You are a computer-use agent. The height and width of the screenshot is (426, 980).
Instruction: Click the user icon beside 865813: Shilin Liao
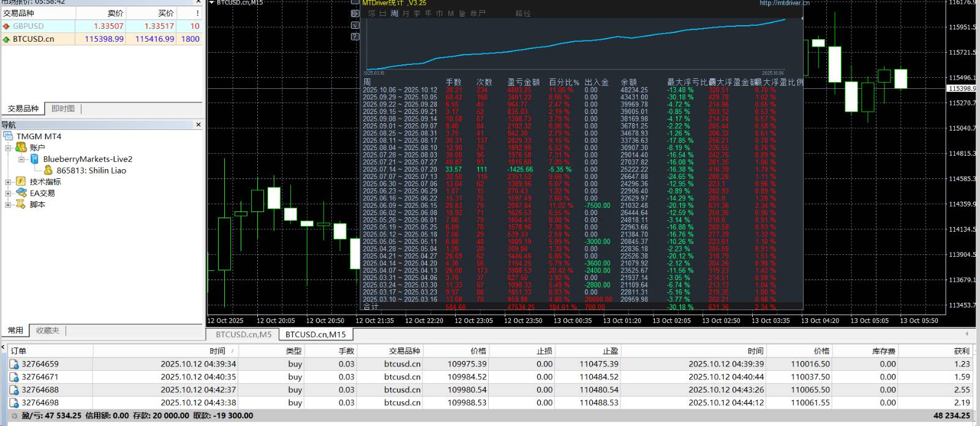(48, 170)
